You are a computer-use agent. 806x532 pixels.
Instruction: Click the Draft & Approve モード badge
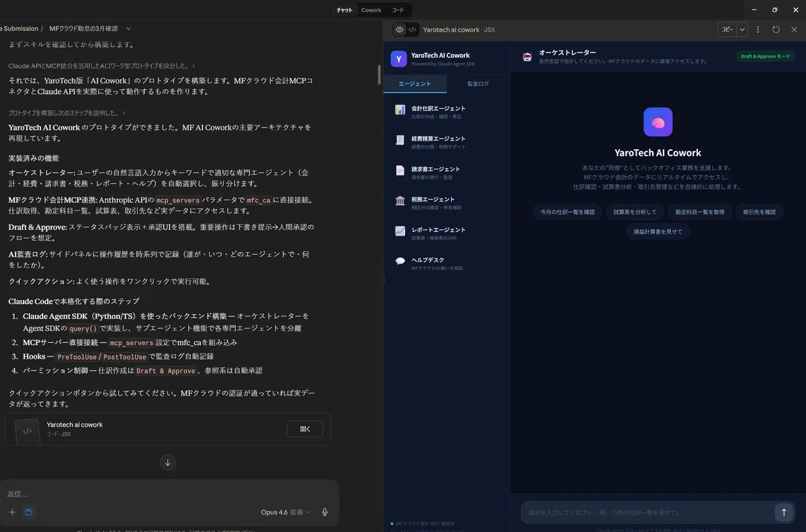765,56
